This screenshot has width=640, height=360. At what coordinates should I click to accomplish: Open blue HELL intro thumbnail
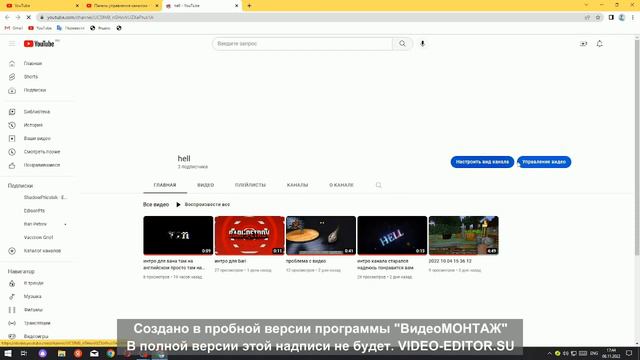coord(392,236)
